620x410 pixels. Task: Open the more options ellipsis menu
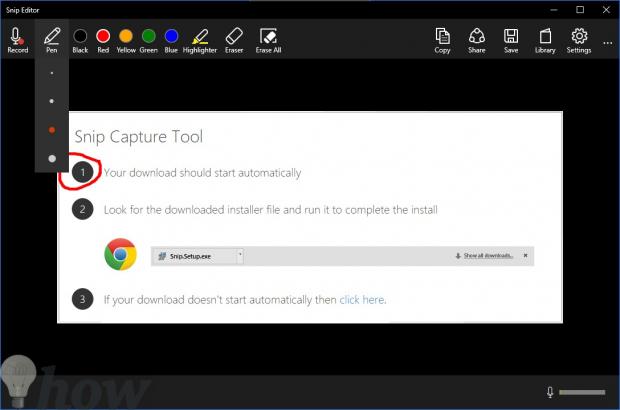click(x=607, y=40)
